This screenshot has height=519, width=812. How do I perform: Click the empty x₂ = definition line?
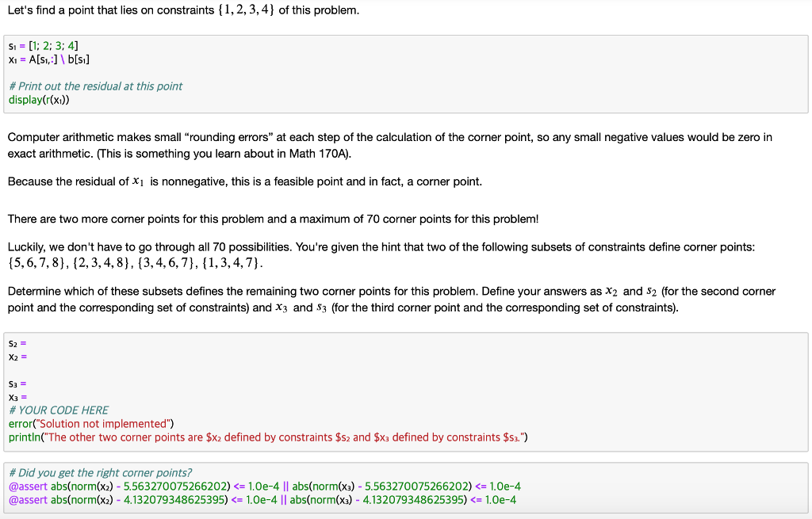tap(16, 357)
